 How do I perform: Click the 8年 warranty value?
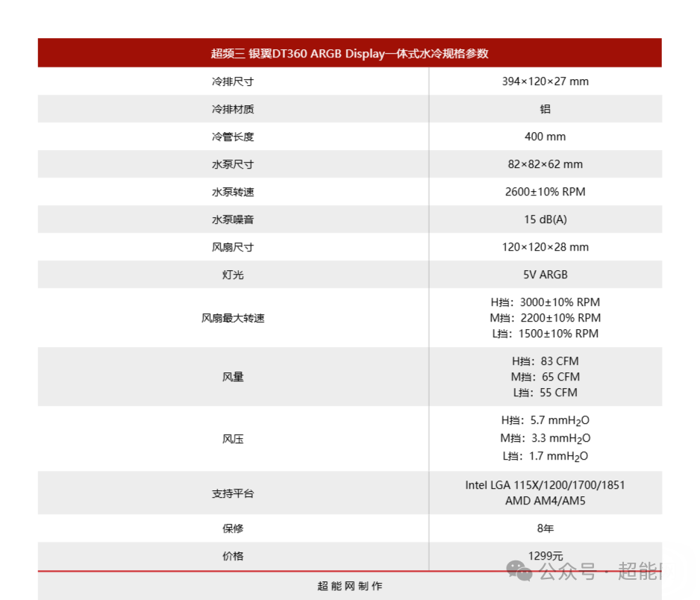coord(545,528)
